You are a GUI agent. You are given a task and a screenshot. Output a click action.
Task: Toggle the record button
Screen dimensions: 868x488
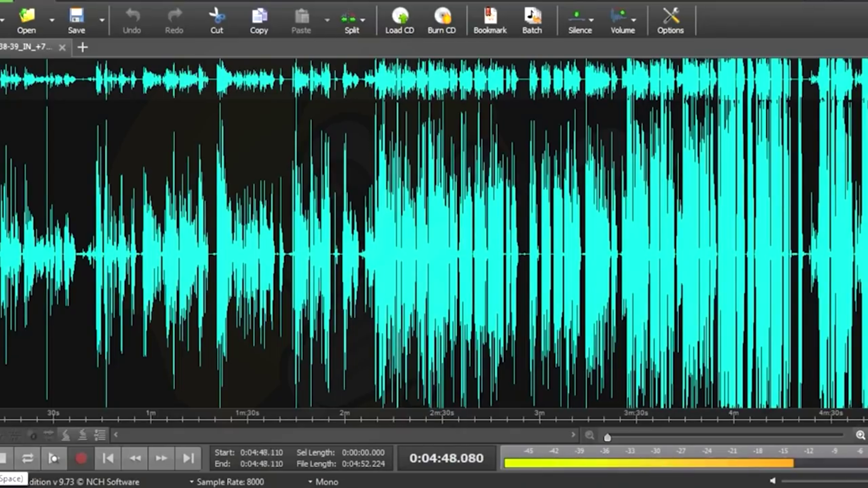(81, 458)
